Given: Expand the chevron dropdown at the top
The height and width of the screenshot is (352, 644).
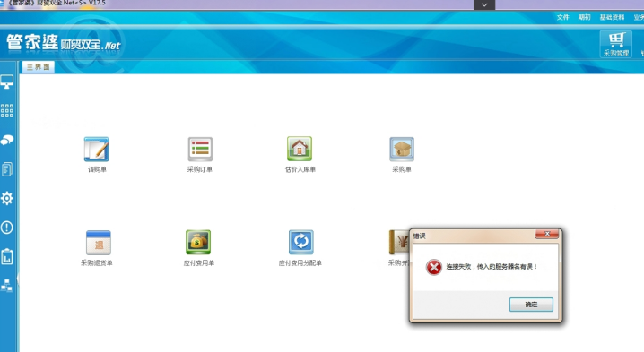Looking at the screenshot, I should pyautogui.click(x=484, y=4).
